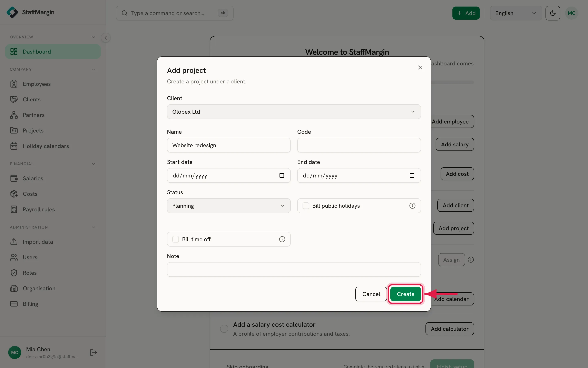
Task: Enable the Bill time off checkbox
Action: point(175,239)
